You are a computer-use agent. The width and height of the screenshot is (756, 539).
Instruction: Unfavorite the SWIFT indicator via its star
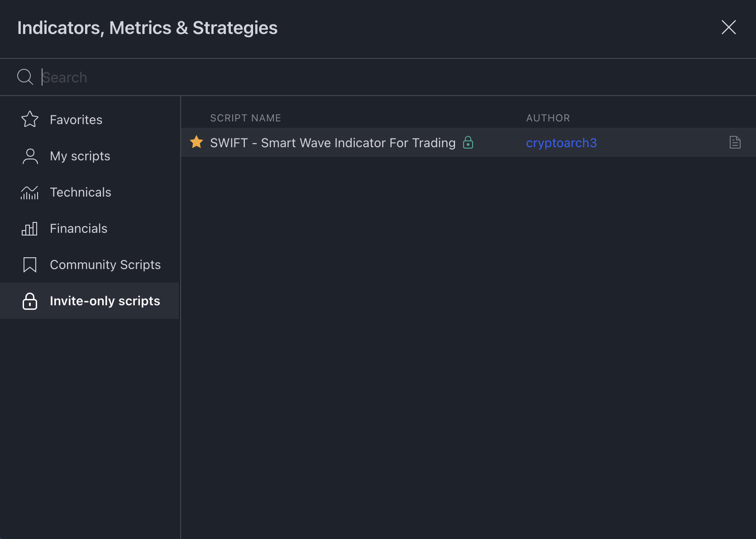click(196, 142)
